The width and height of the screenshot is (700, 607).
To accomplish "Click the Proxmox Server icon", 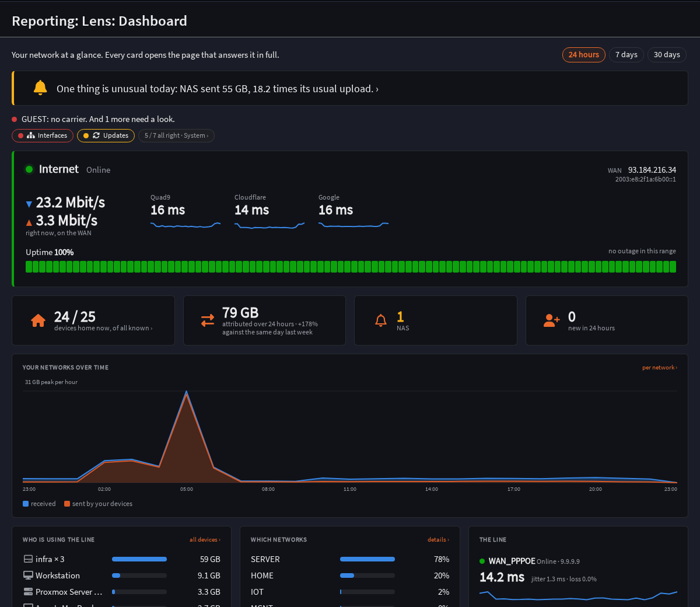I will coord(28,592).
